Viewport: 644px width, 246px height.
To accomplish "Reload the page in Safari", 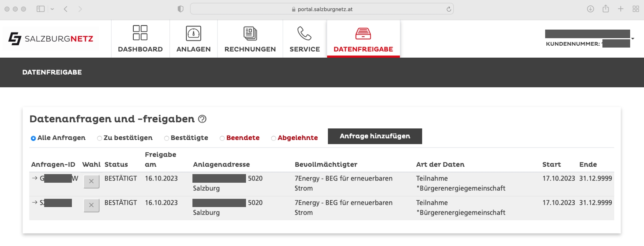I will 449,9.
